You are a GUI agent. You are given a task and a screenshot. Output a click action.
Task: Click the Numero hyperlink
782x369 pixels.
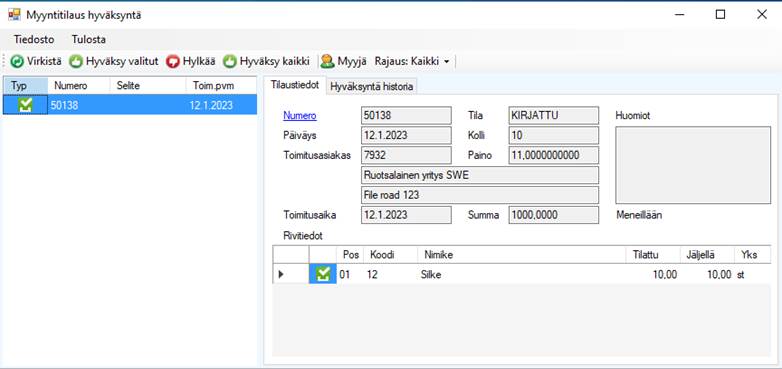click(x=300, y=115)
